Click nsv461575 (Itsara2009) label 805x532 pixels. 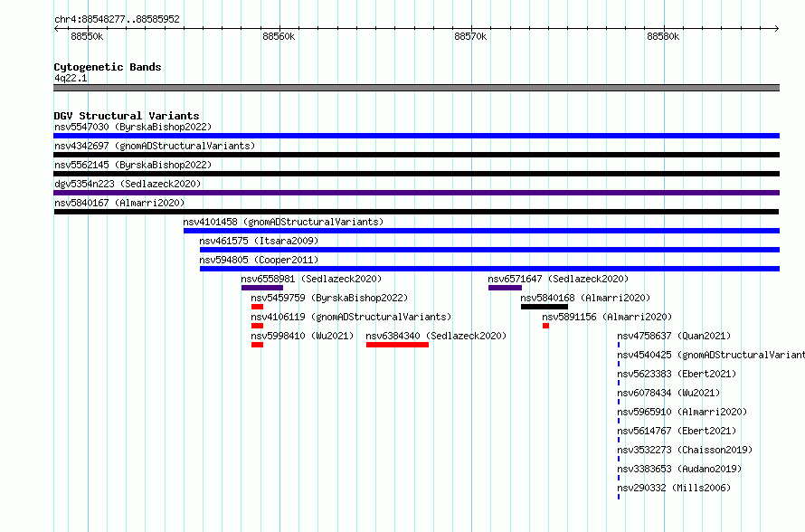click(x=259, y=241)
